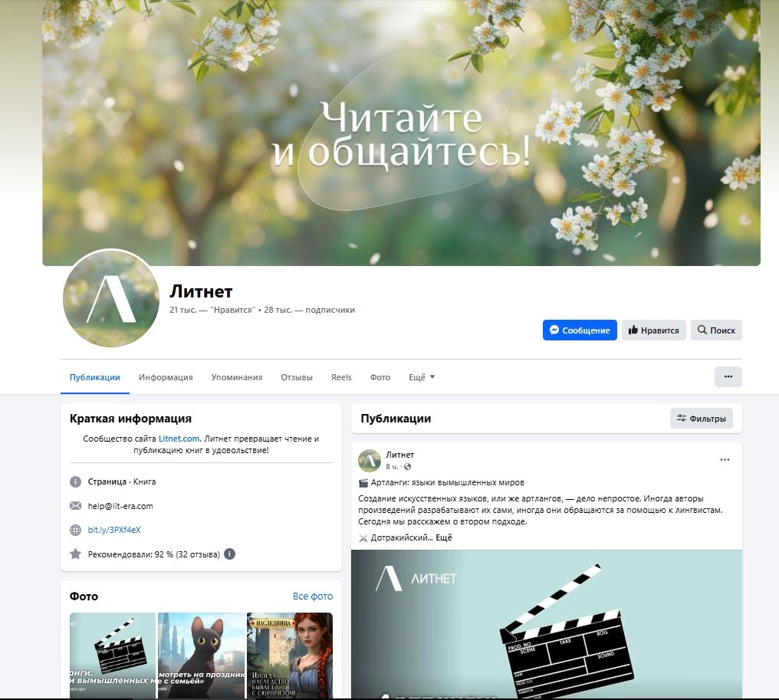Click the Messenger icon in Сообщение button
779x700 pixels.
coord(554,330)
